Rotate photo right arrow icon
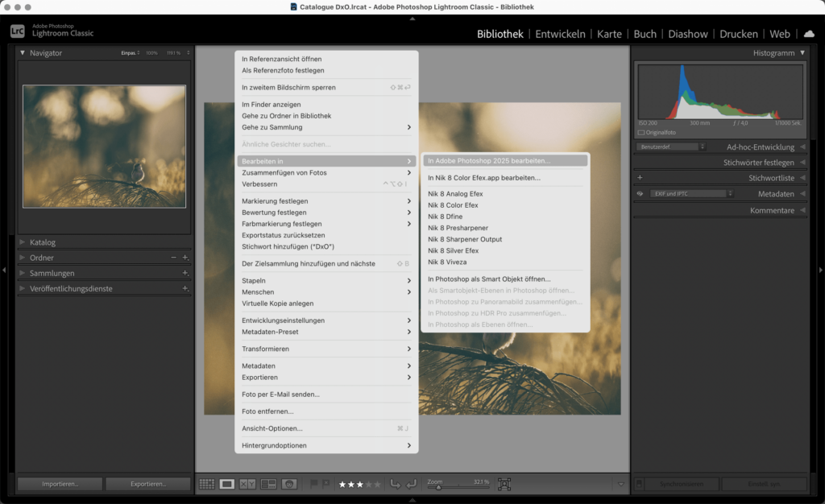Viewport: 825px width, 504px height. tap(412, 484)
